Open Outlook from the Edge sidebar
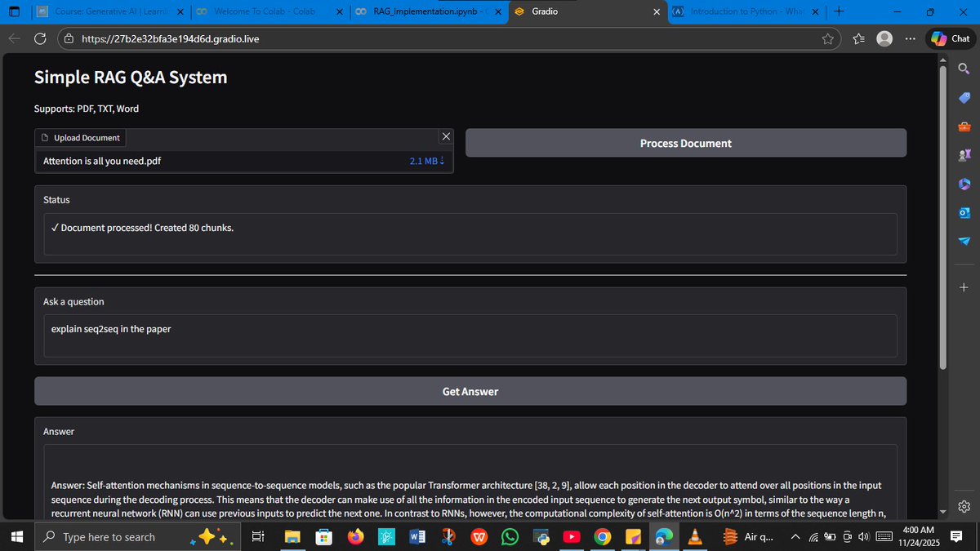This screenshot has height=551, width=980. point(964,212)
